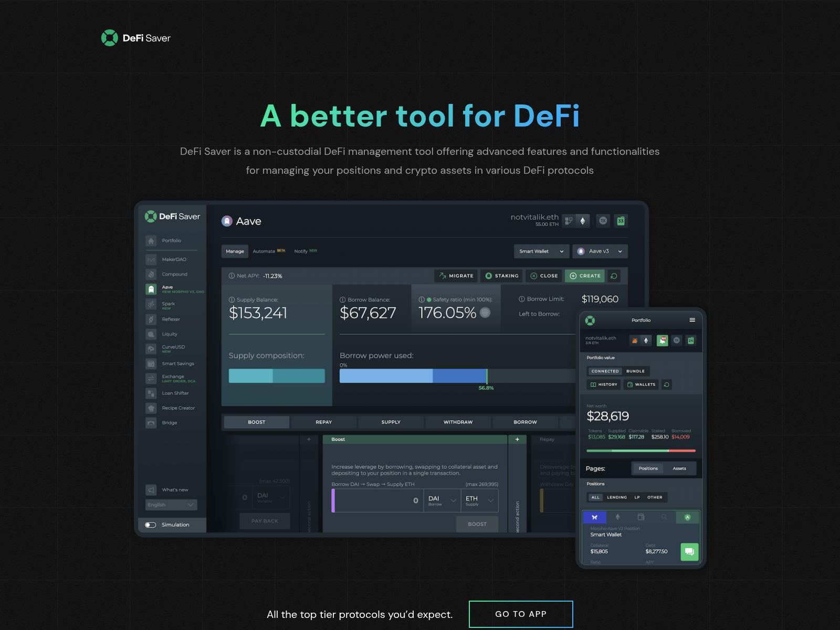The image size is (840, 630).
Task: Switch to the Notify NEW tab
Action: coord(306,251)
